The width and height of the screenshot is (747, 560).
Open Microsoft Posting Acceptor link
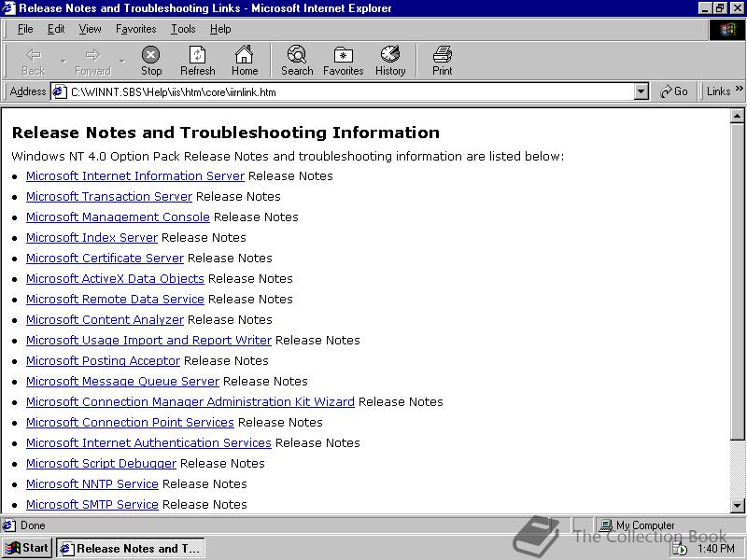coord(103,360)
